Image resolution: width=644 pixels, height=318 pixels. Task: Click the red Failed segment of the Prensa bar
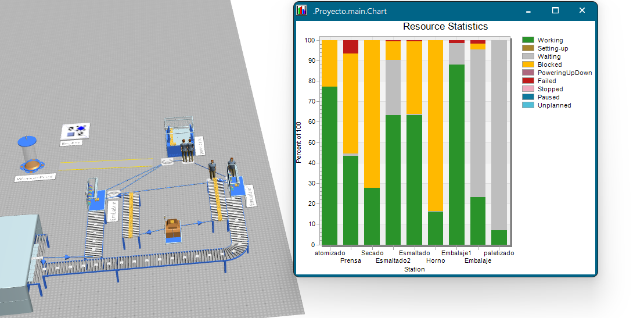[x=351, y=47]
